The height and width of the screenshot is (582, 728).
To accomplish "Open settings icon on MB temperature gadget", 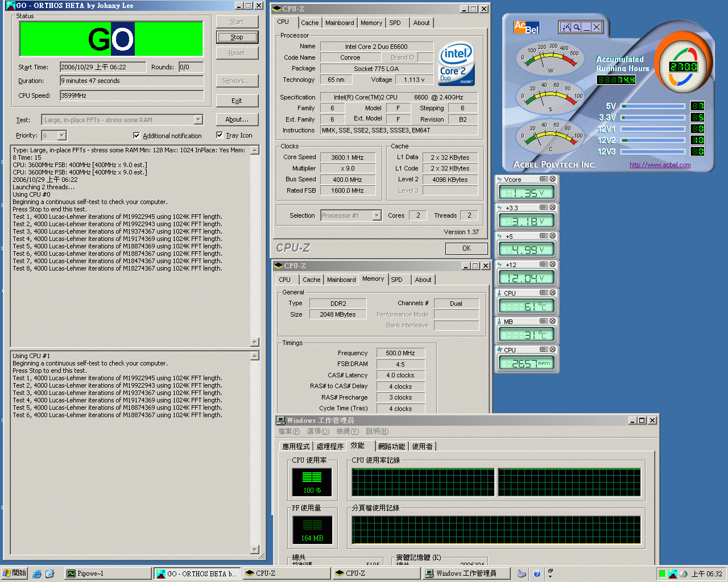I will (544, 321).
